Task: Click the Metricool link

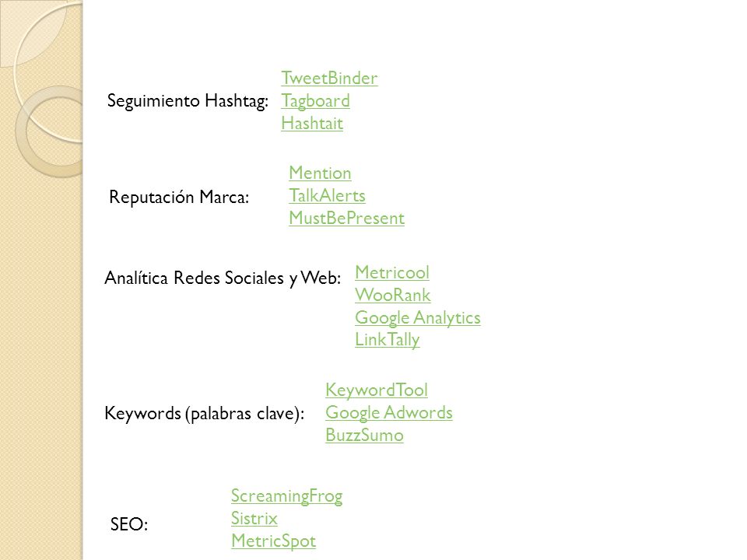Action: point(392,272)
